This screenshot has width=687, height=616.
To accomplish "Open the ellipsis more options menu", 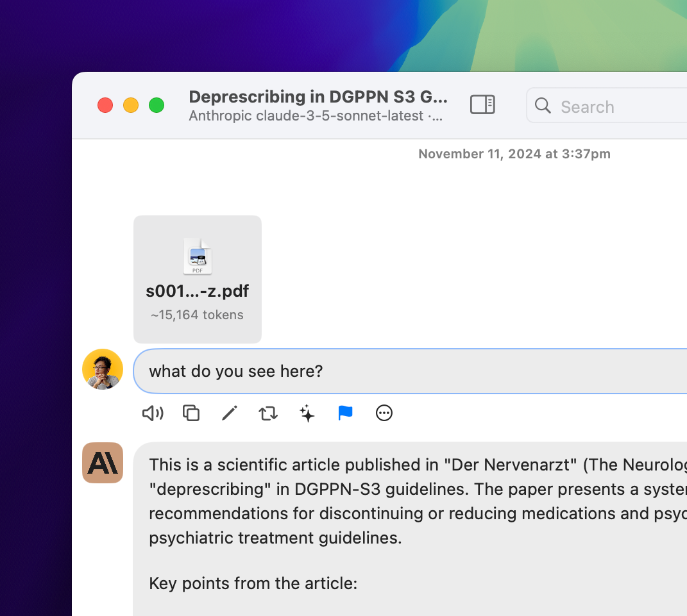I will point(384,413).
